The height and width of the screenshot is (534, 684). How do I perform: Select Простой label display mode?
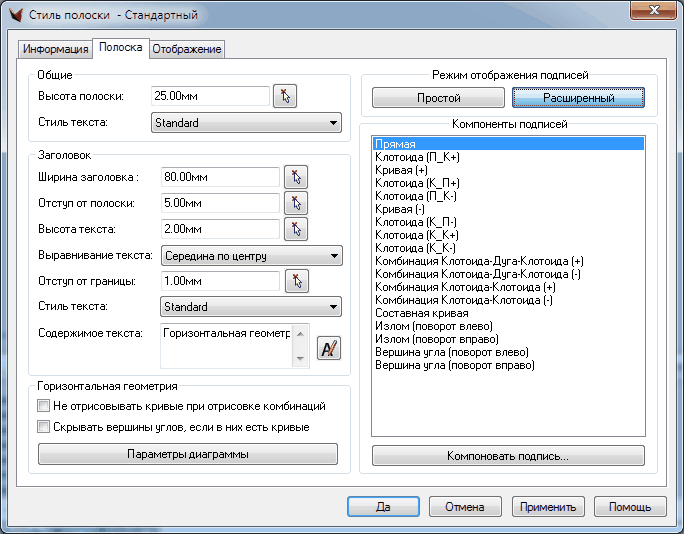click(438, 98)
